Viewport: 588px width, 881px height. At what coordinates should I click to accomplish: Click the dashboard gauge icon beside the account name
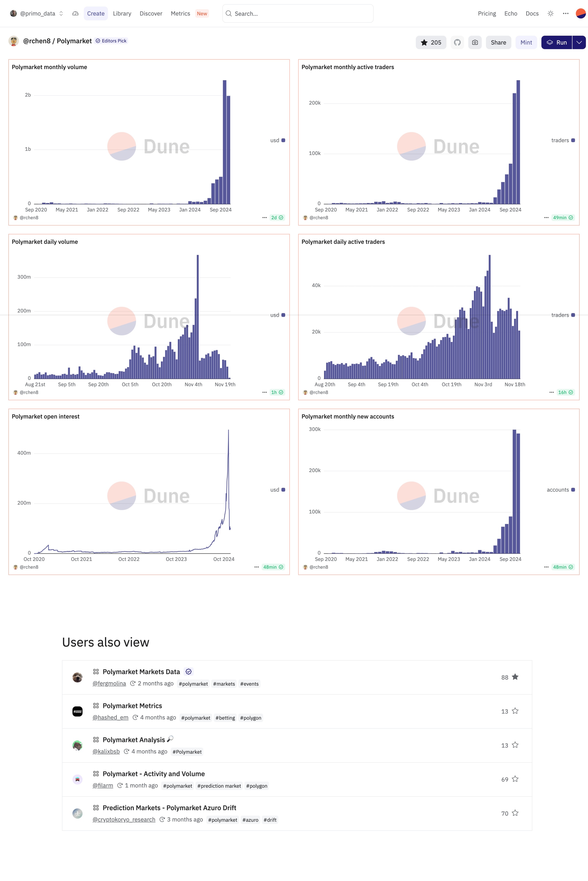pos(75,13)
